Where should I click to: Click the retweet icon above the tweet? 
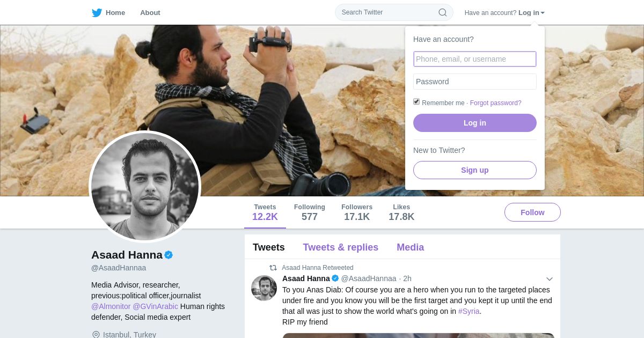coord(273,268)
